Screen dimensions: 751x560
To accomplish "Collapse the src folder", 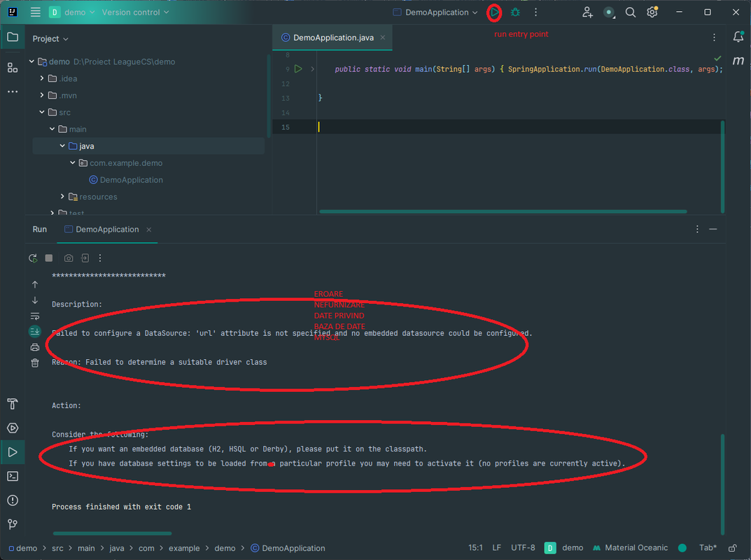I will click(x=42, y=112).
